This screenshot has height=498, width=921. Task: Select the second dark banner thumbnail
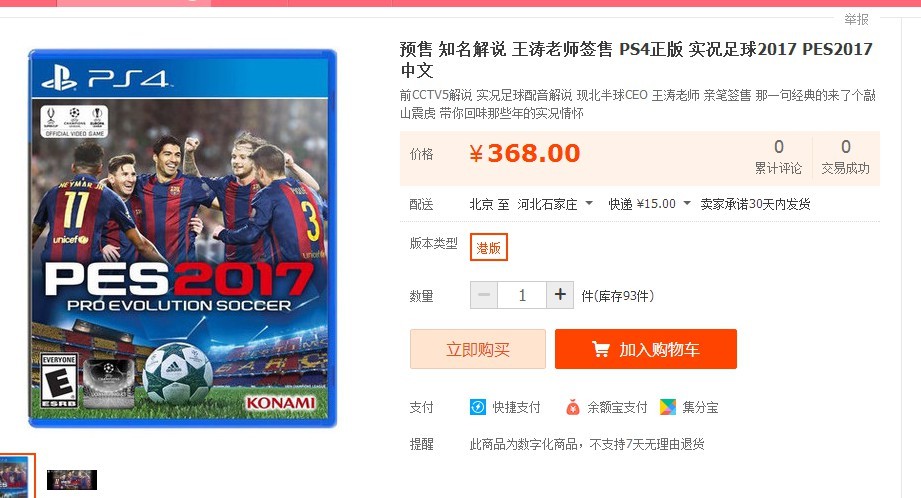(72, 479)
